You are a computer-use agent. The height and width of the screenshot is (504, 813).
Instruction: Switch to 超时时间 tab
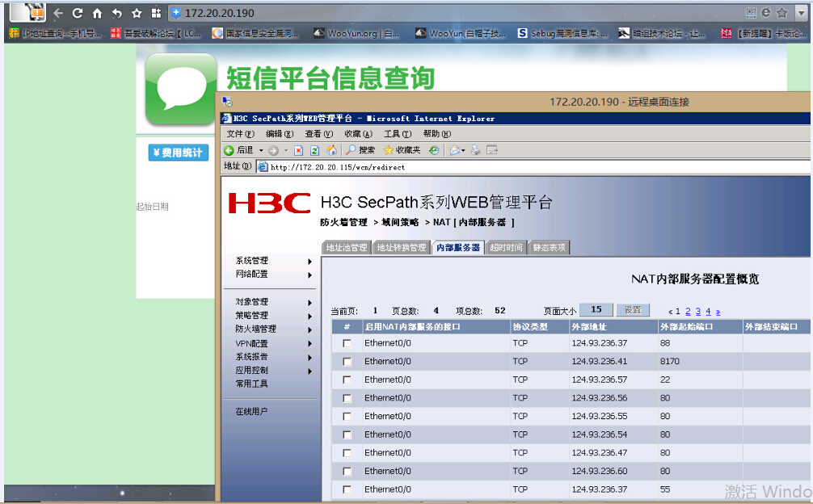tap(506, 248)
